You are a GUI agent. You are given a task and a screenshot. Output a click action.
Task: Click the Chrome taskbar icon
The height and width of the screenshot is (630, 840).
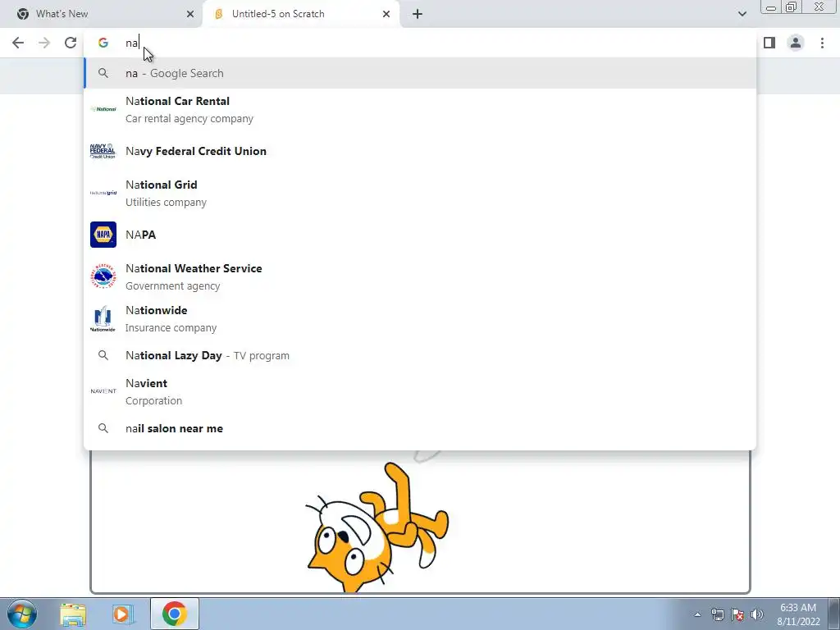point(174,614)
